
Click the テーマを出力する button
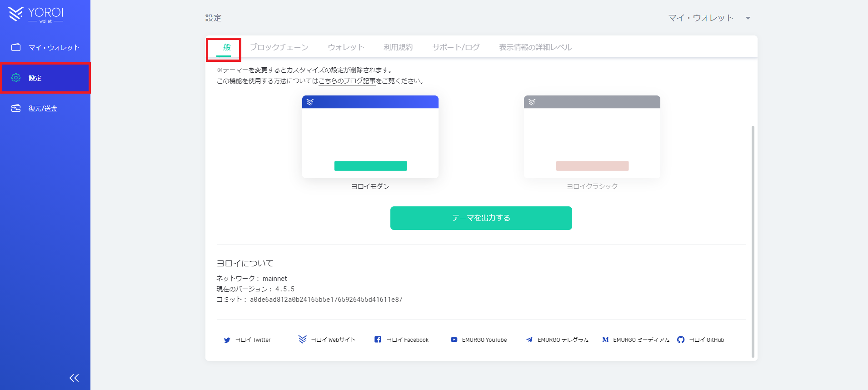click(x=481, y=218)
